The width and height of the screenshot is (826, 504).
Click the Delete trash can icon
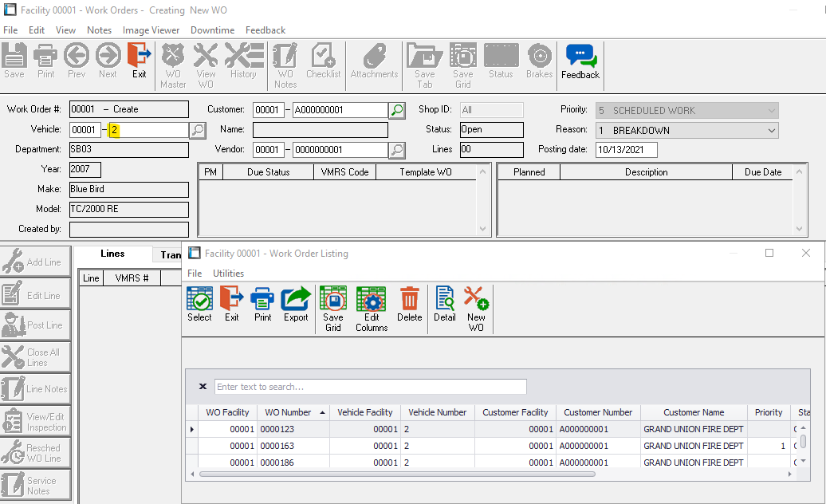pyautogui.click(x=409, y=305)
